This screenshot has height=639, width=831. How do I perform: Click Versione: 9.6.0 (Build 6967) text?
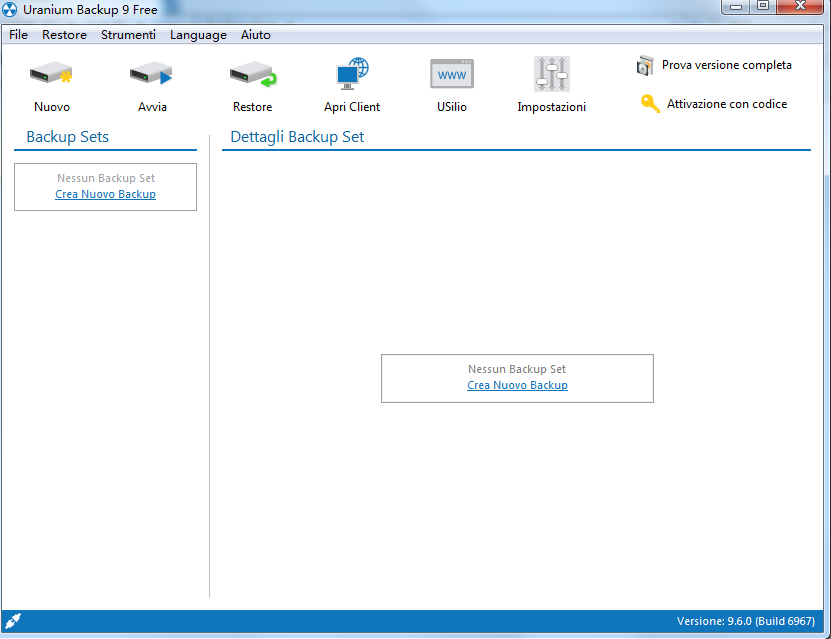[x=746, y=621]
